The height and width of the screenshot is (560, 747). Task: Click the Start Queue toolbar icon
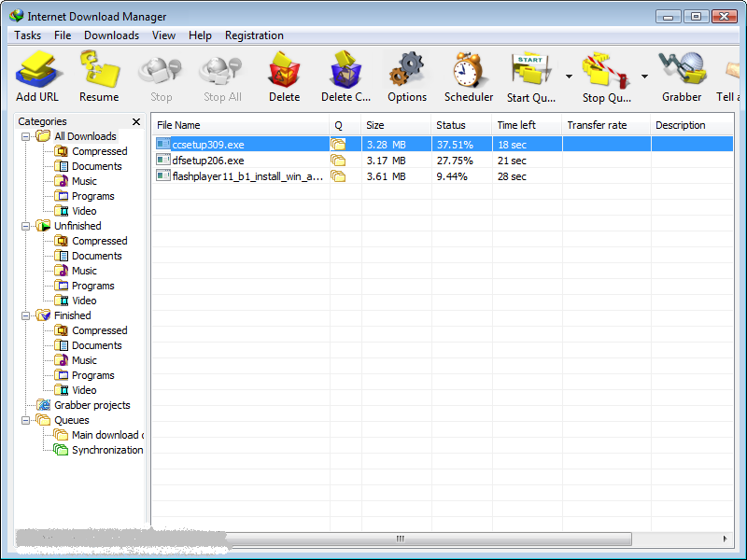click(x=530, y=70)
